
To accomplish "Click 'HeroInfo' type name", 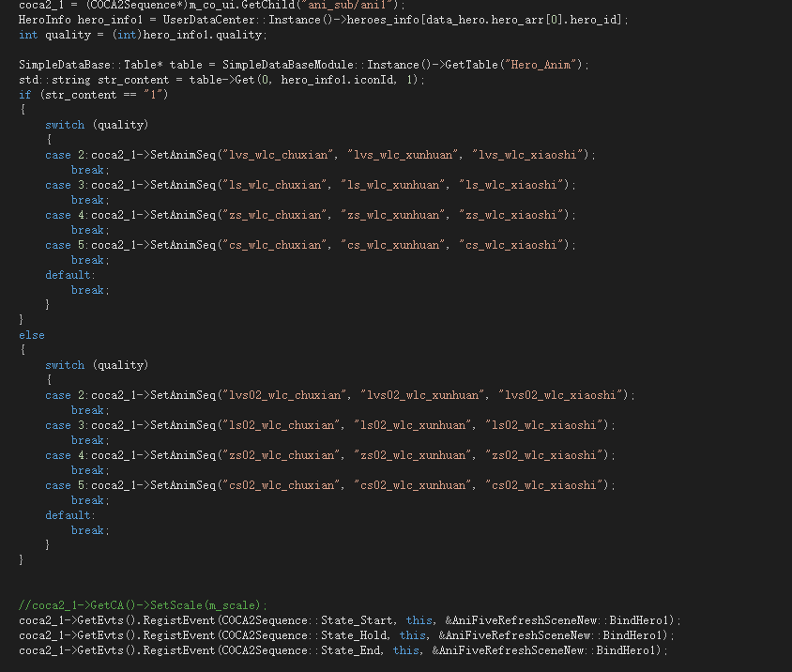I will [x=45, y=20].
